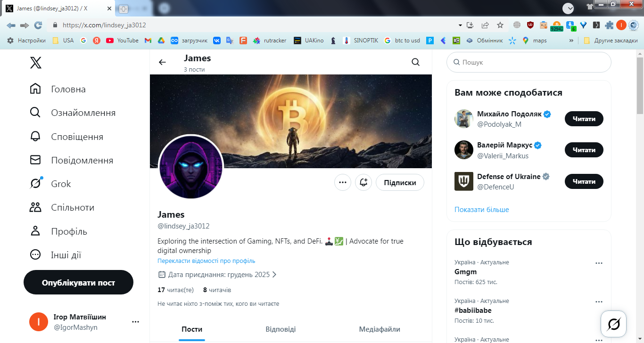This screenshot has height=343, width=644.
Task: Open Настройки bookmark
Action: (26, 41)
